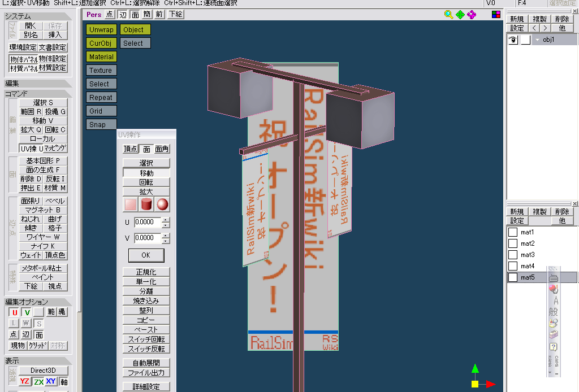
Task: Click the IME help question icon
Action: 553,347
